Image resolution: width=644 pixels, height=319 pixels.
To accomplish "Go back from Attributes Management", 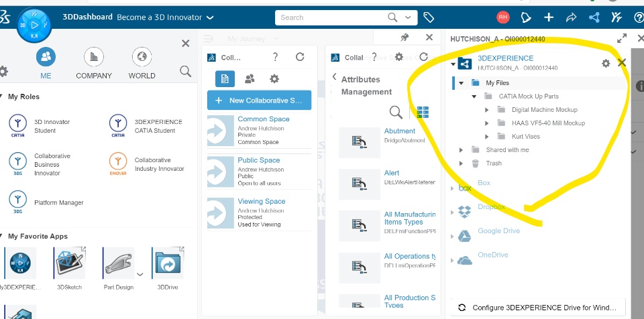I will (x=334, y=77).
